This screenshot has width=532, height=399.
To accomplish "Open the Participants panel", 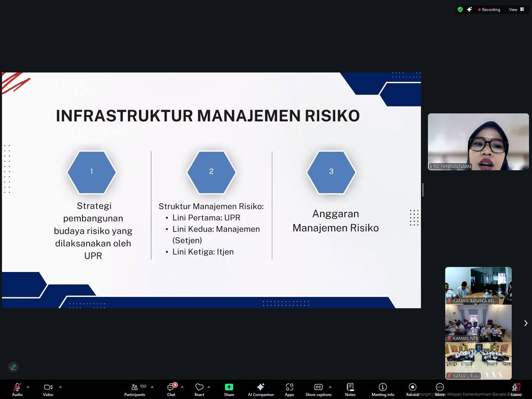I will (135, 389).
